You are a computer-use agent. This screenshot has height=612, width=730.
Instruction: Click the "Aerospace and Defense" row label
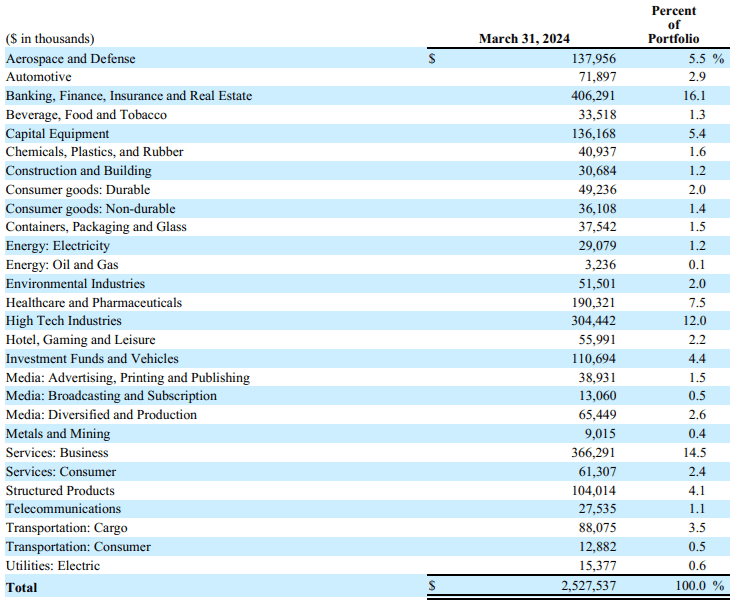(70, 59)
